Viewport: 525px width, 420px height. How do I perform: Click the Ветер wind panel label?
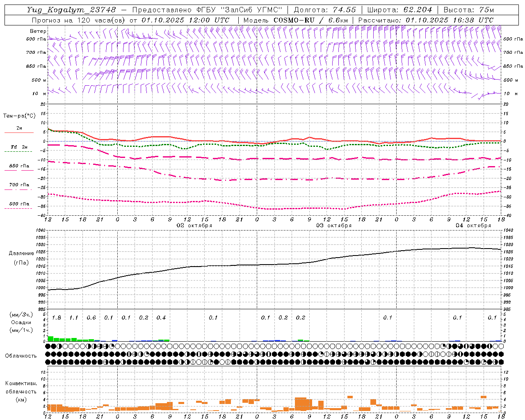(38, 31)
